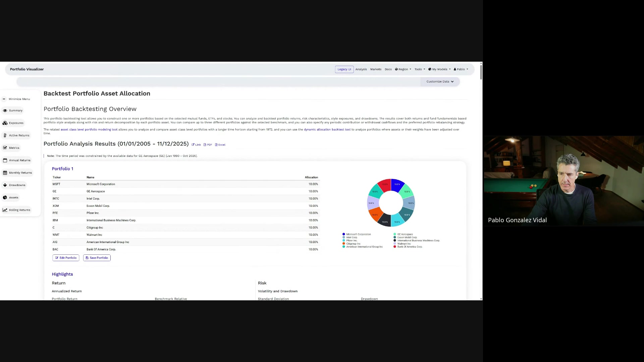This screenshot has width=644, height=362.
Task: Toggle Bank Of America Corp. legend entry
Action: point(408,247)
